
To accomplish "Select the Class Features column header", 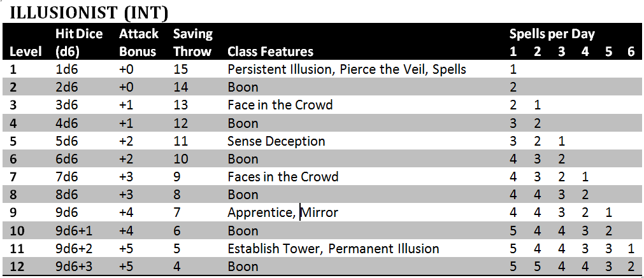I will (270, 52).
